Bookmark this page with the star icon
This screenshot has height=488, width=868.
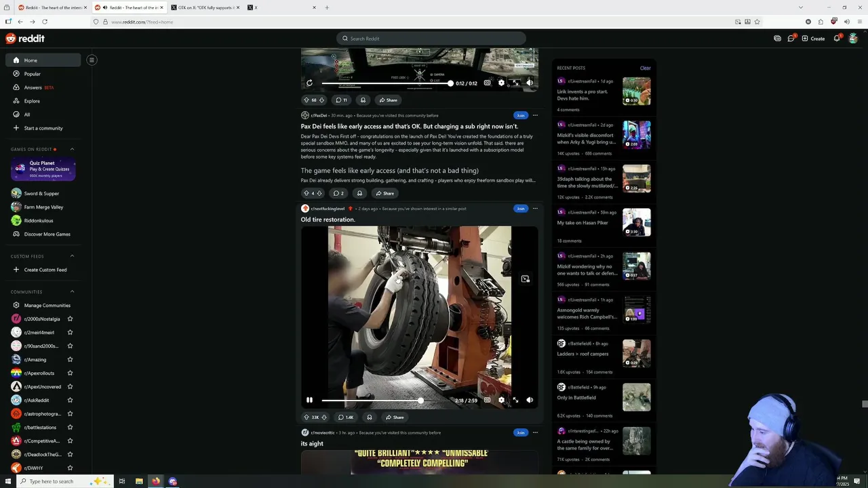(x=757, y=22)
